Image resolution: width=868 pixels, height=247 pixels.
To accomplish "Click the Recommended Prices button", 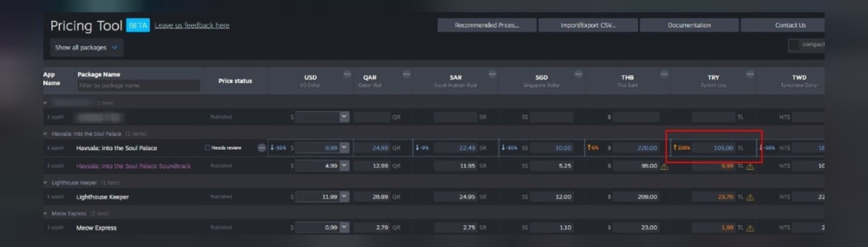I will (487, 25).
